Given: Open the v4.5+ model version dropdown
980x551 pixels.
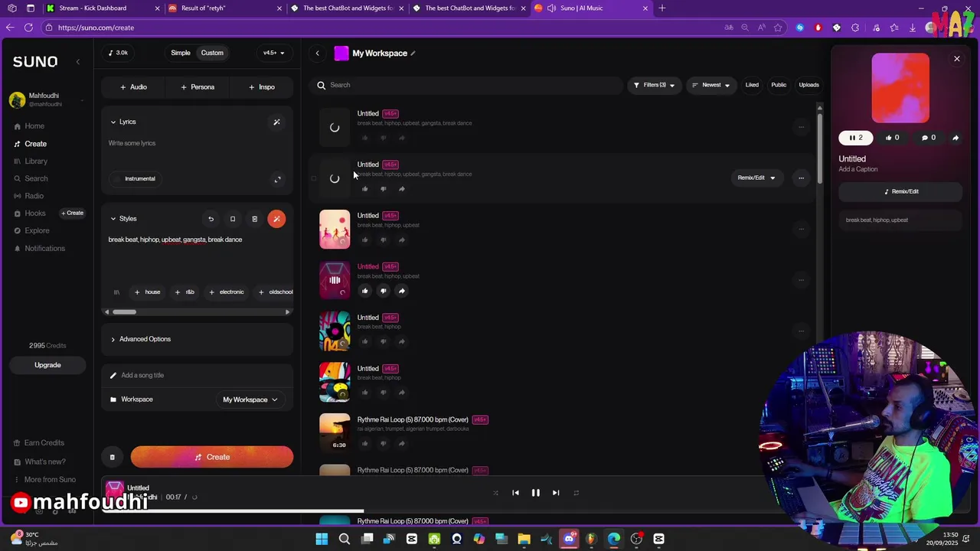Looking at the screenshot, I should coord(273,53).
